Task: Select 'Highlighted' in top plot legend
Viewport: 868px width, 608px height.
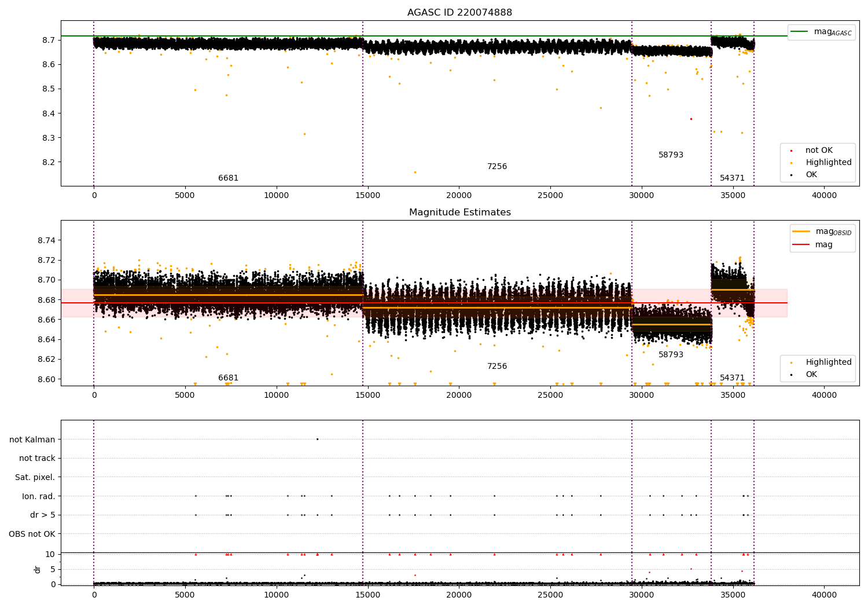Action: (x=829, y=163)
